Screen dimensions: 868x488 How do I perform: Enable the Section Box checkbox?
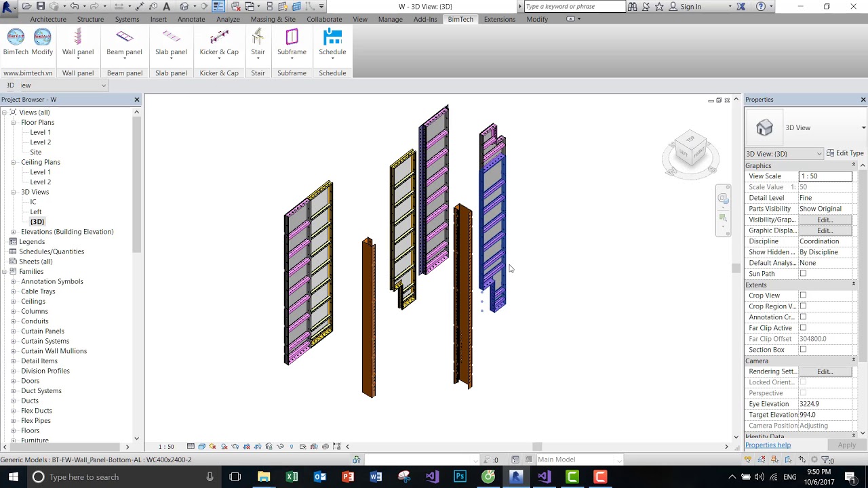[x=804, y=349]
